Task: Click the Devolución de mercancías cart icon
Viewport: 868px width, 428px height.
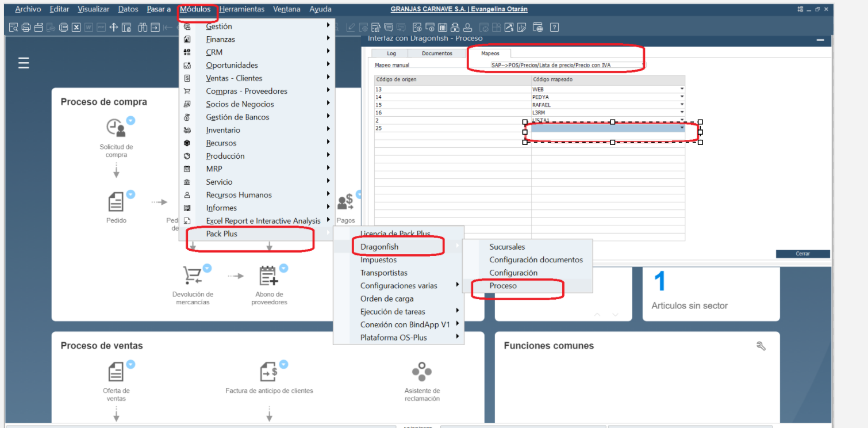Action: pos(193,275)
